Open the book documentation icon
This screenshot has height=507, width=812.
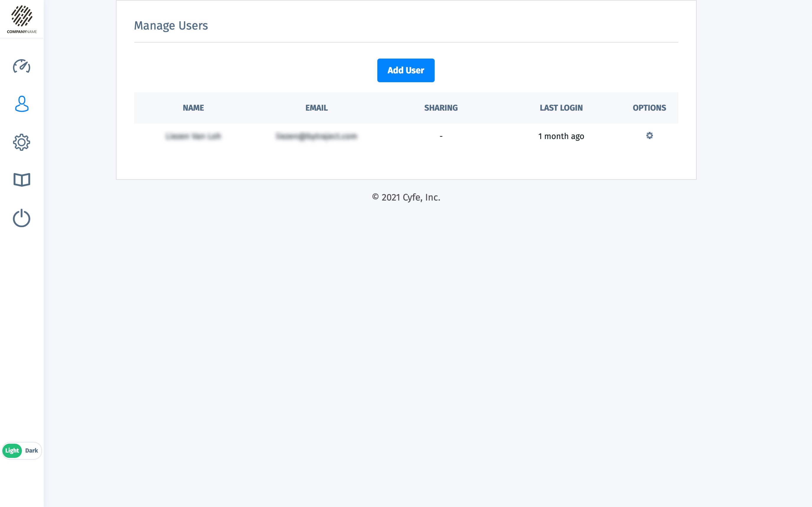[22, 180]
